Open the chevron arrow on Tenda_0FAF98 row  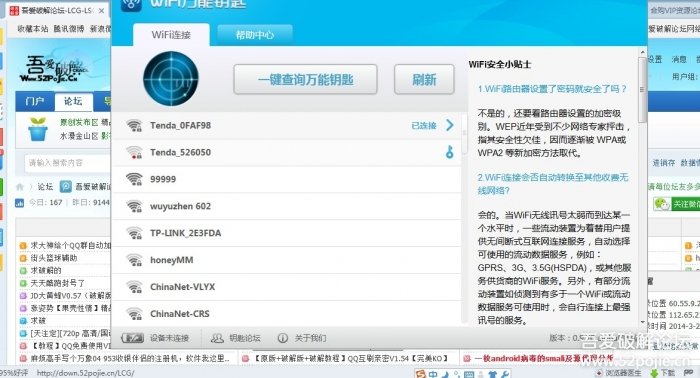coord(450,125)
